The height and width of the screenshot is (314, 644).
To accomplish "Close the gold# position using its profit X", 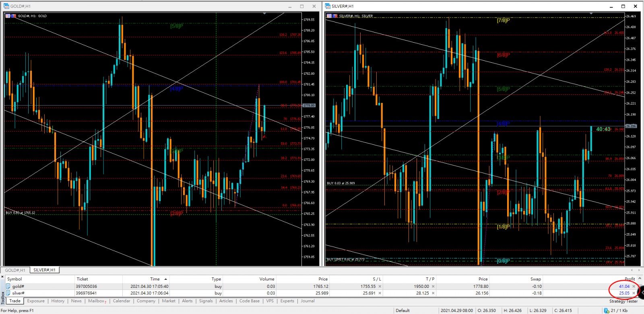I will coord(634,287).
